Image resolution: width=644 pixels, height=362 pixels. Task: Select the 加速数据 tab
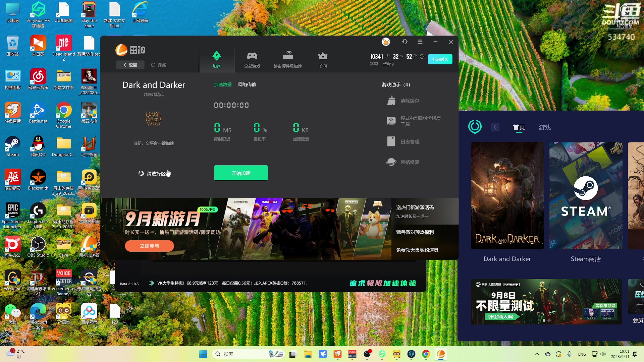coord(223,84)
